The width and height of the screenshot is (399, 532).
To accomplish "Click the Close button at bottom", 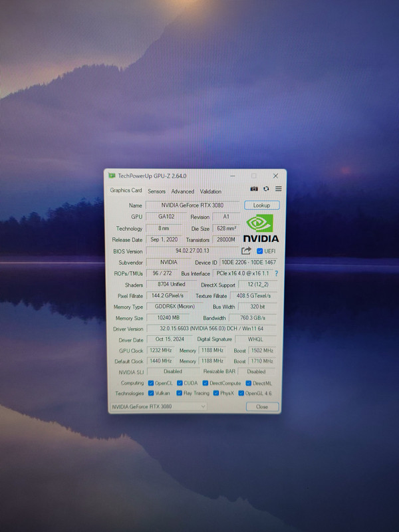I will click(262, 406).
